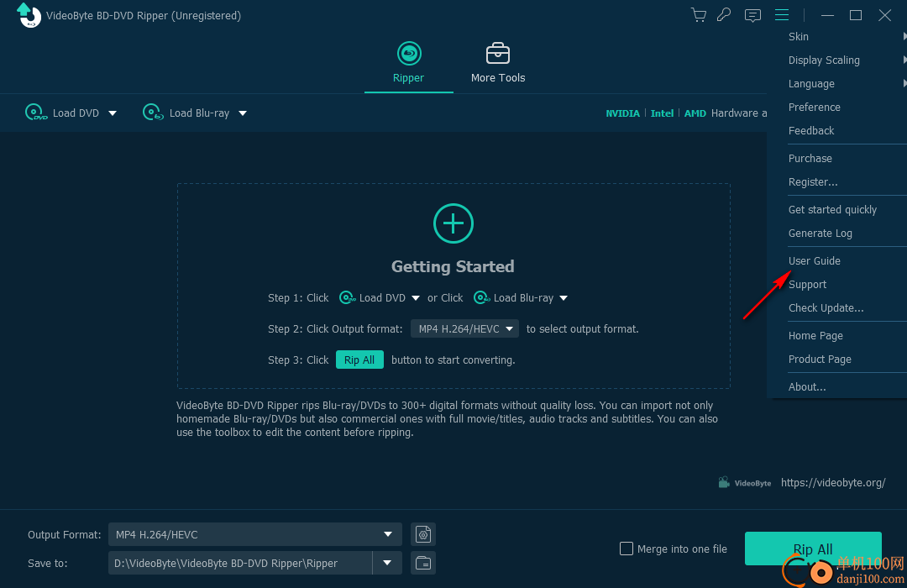Click the big Rip All button
The width and height of the screenshot is (907, 588).
coord(813,548)
